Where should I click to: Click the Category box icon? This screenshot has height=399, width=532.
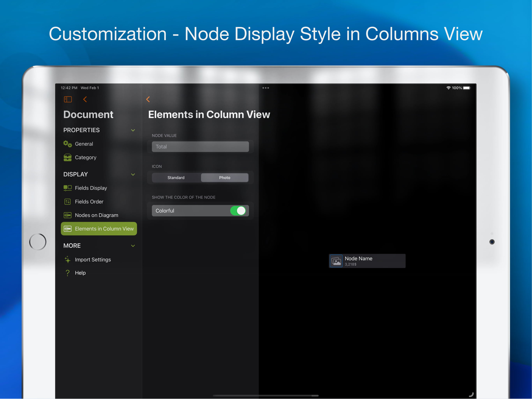coord(68,157)
